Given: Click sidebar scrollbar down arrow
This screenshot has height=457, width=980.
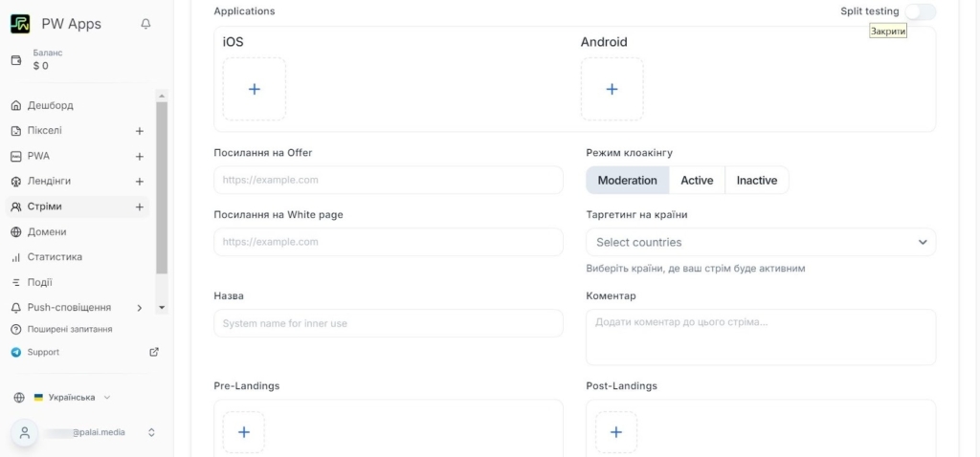Looking at the screenshot, I should (x=162, y=307).
